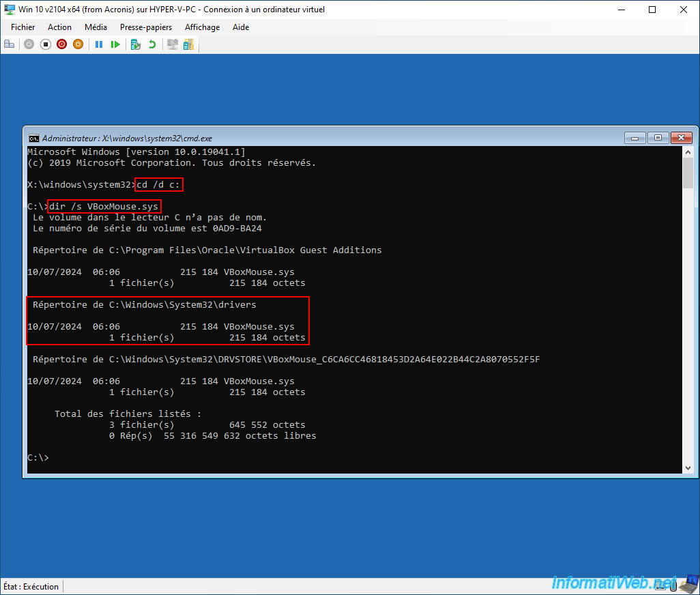The height and width of the screenshot is (595, 700).
Task: Pause the virtual machine
Action: [99, 44]
